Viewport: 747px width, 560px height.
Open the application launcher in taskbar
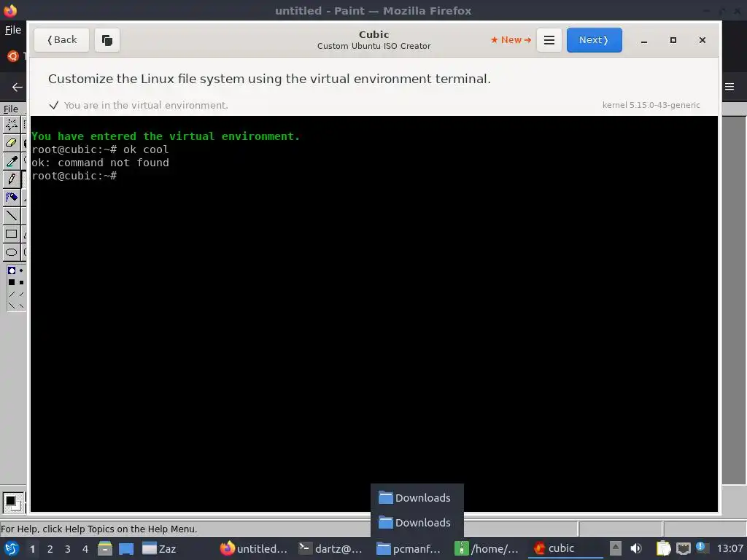[x=12, y=548]
